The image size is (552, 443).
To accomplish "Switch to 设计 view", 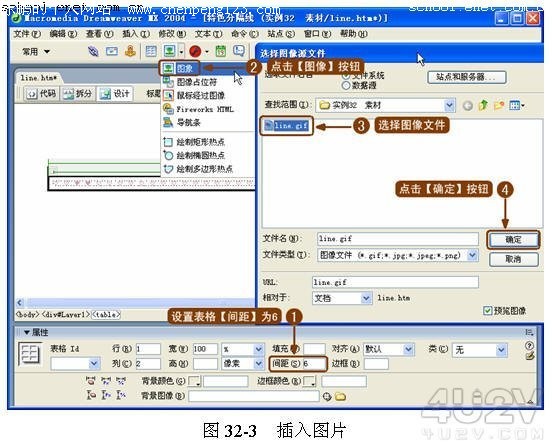I will click(x=115, y=94).
